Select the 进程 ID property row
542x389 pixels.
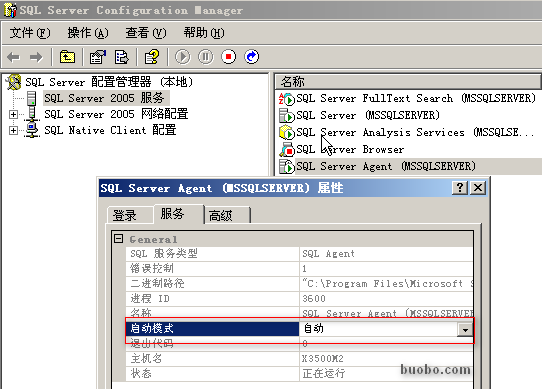pyautogui.click(x=299, y=299)
